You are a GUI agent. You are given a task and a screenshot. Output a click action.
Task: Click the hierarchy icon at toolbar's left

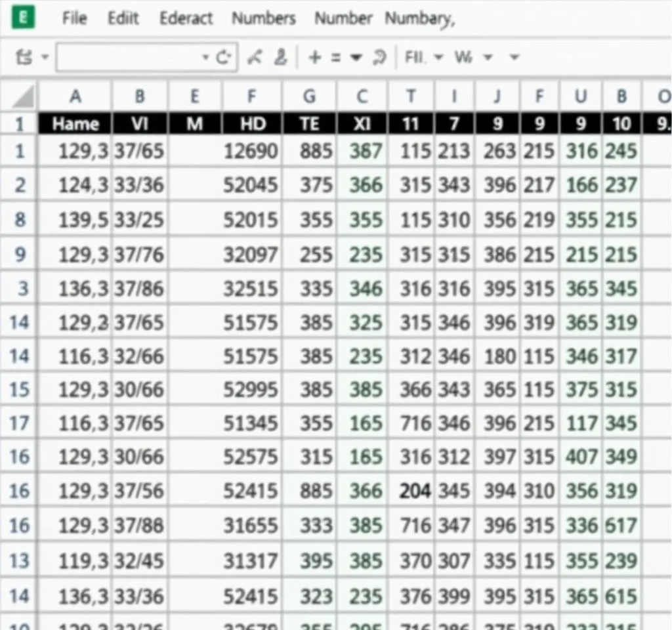[x=24, y=58]
